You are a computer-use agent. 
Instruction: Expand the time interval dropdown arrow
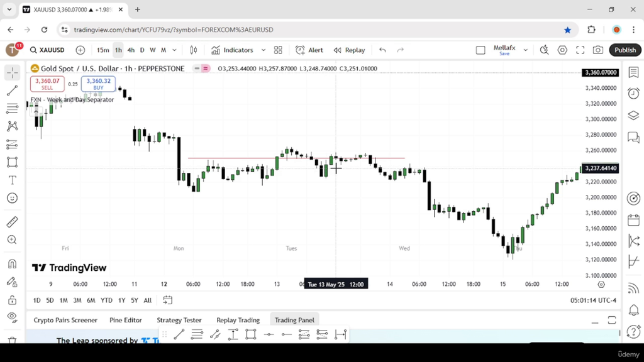click(175, 50)
